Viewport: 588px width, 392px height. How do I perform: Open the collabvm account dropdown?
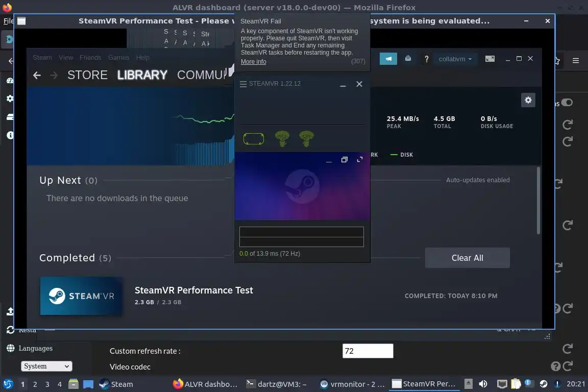pyautogui.click(x=455, y=59)
